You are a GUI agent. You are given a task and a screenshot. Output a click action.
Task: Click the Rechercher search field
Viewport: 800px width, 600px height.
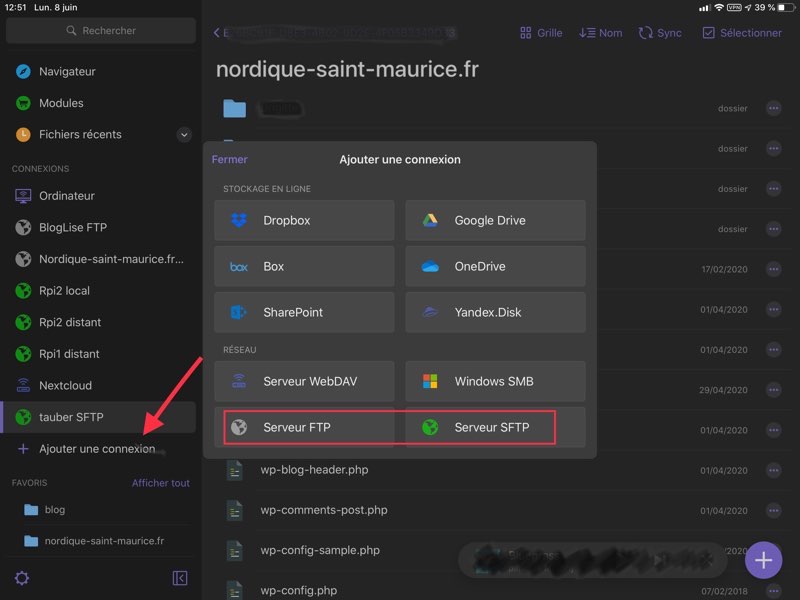[100, 31]
